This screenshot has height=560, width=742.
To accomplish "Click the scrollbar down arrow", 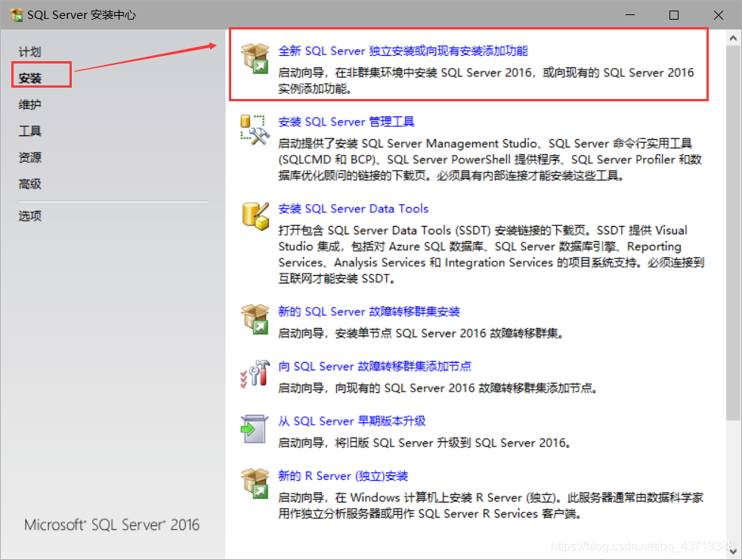I will coord(733,552).
